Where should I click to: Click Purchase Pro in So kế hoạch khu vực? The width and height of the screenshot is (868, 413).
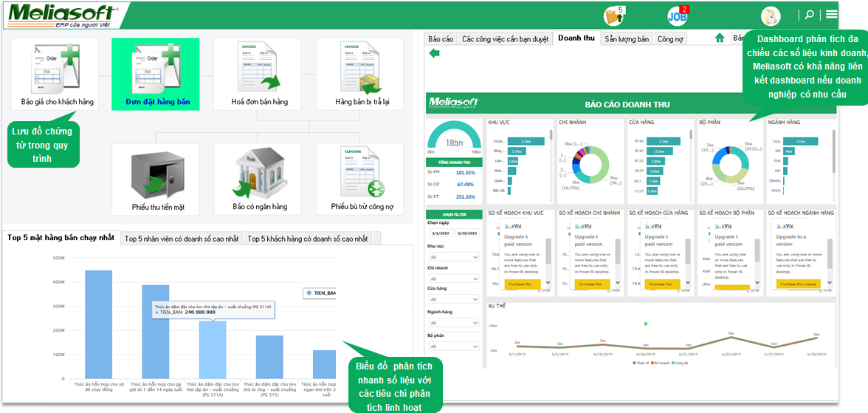tap(523, 283)
